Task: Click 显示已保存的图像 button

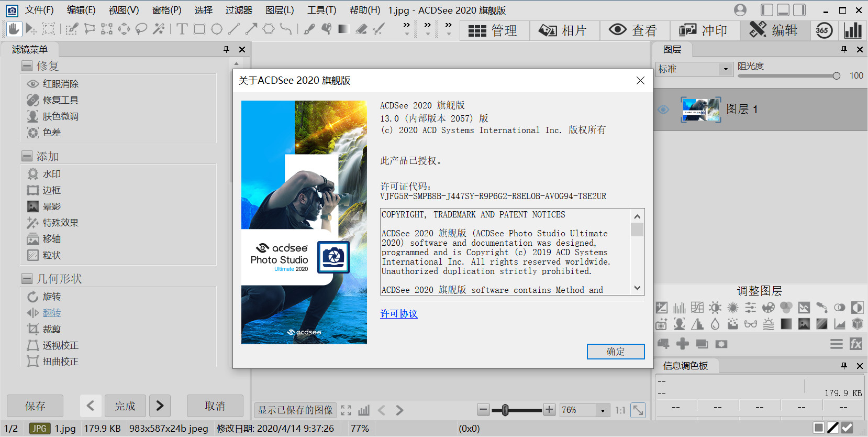Action: (x=295, y=410)
